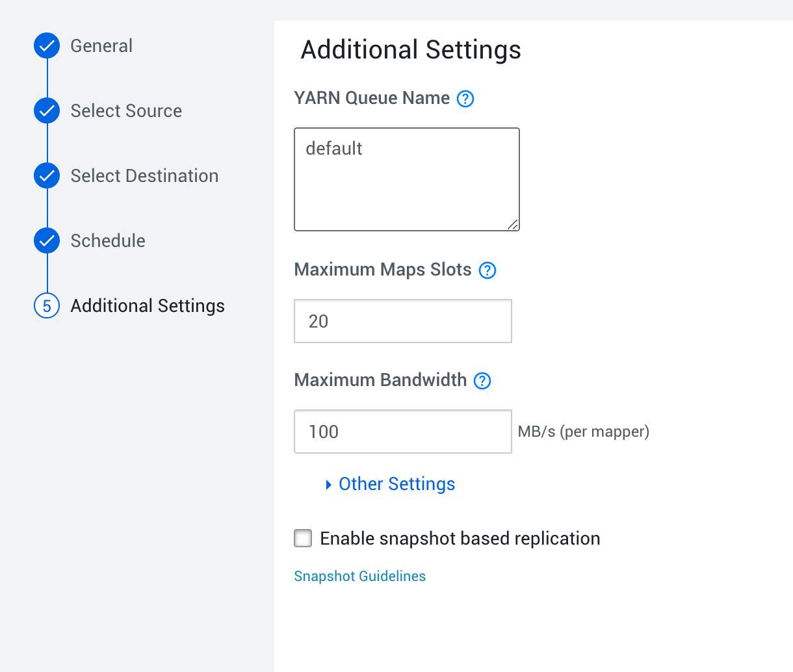Viewport: 793px width, 672px height.
Task: Select the Additional Settings step
Action: coord(148,305)
